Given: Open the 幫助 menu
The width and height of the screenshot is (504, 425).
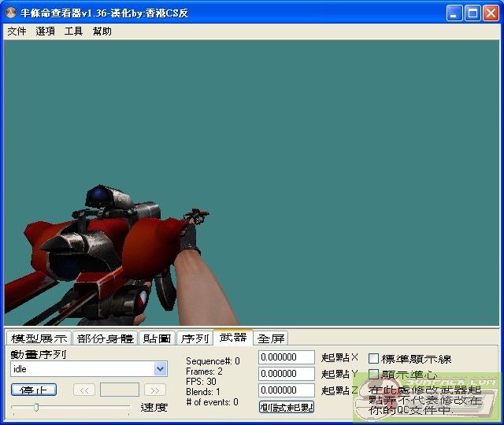Looking at the screenshot, I should point(102,31).
